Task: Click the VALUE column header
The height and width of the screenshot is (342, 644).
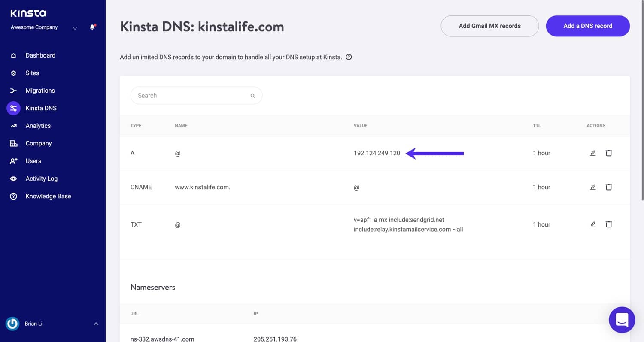Action: point(360,126)
